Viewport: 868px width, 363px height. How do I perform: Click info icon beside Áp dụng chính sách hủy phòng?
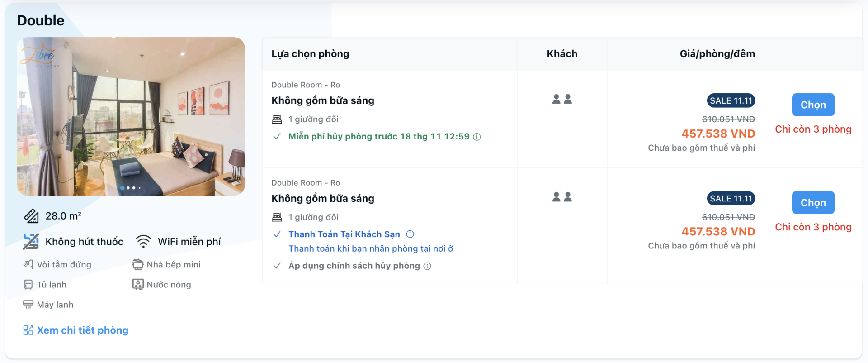(427, 266)
